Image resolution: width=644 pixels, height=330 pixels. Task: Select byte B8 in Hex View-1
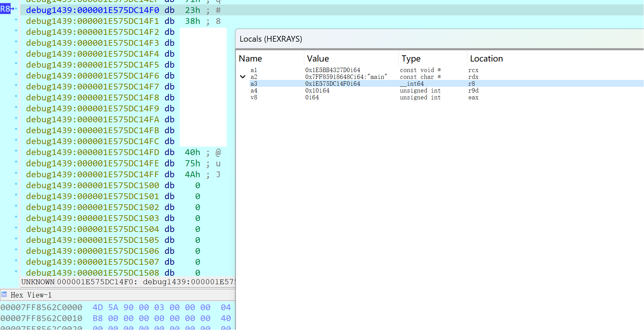coord(98,318)
